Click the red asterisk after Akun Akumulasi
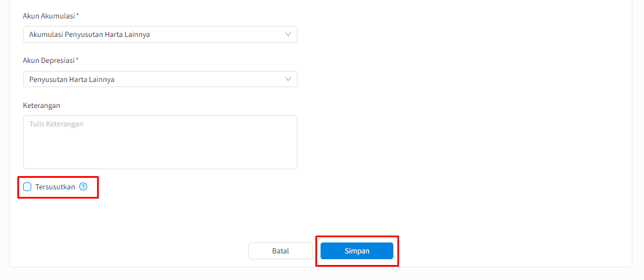Image resolution: width=644 pixels, height=280 pixels. [77, 15]
